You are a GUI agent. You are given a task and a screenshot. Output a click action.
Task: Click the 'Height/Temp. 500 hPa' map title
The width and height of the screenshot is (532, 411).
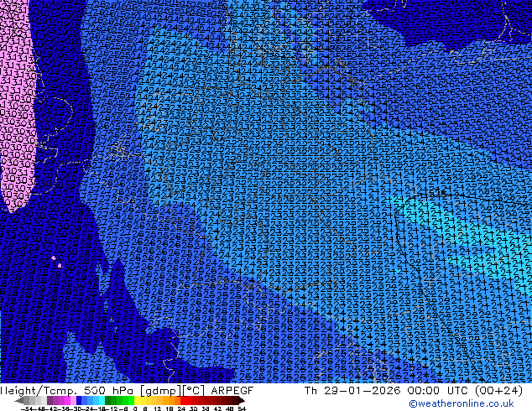(x=67, y=391)
